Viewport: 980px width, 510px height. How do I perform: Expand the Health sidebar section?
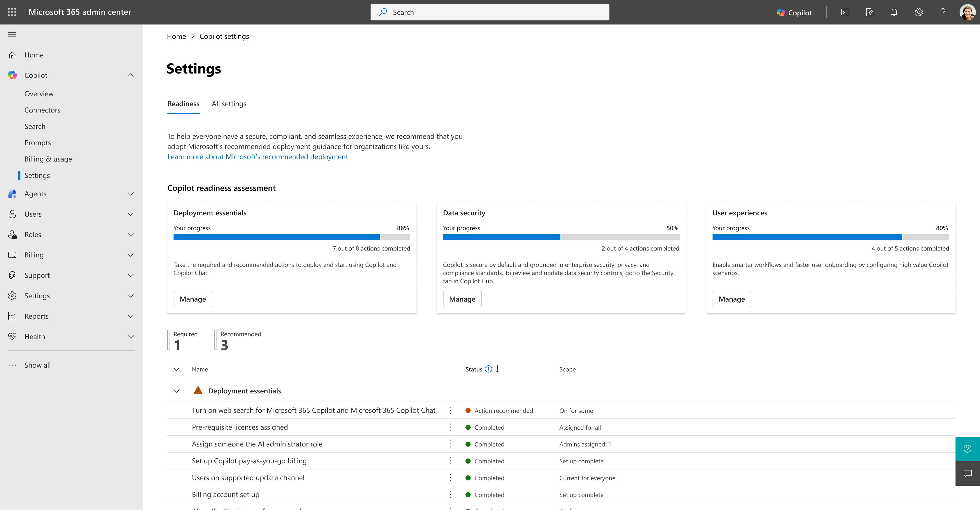pyautogui.click(x=130, y=337)
